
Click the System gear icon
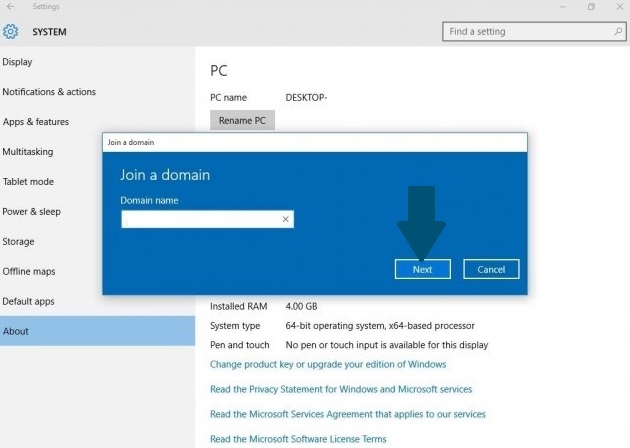pyautogui.click(x=10, y=31)
